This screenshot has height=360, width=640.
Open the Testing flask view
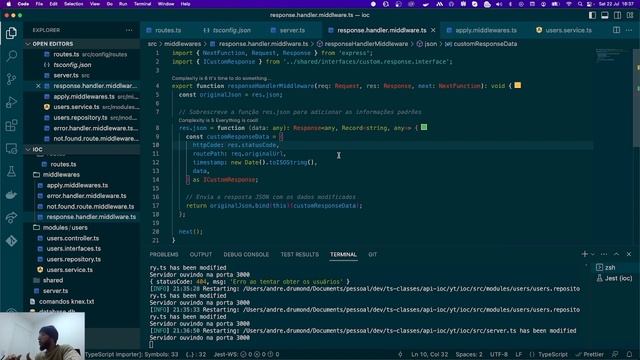(11, 171)
